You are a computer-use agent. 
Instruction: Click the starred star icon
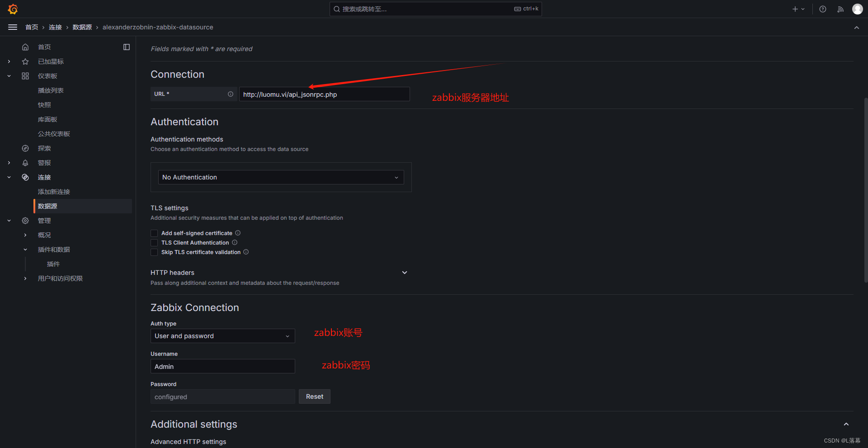[25, 61]
